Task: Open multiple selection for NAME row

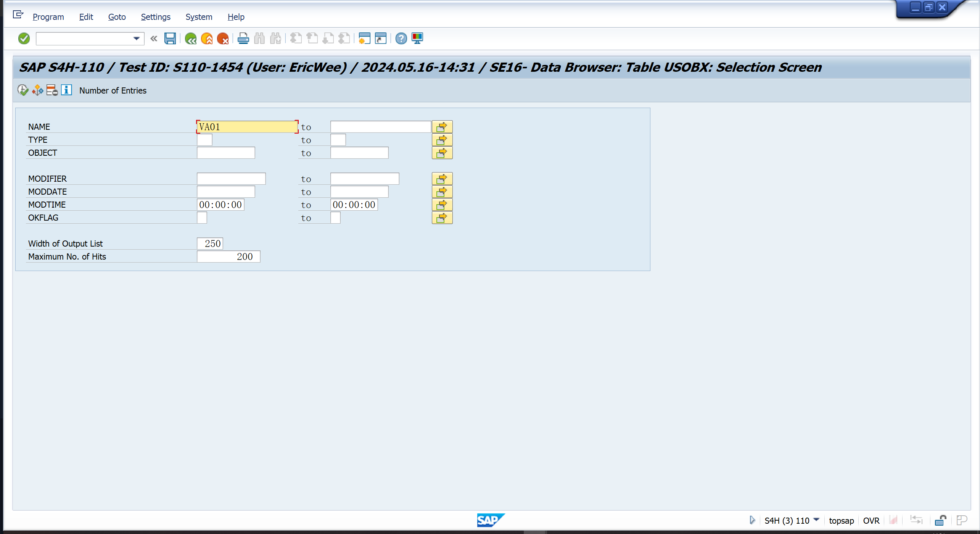Action: click(442, 127)
